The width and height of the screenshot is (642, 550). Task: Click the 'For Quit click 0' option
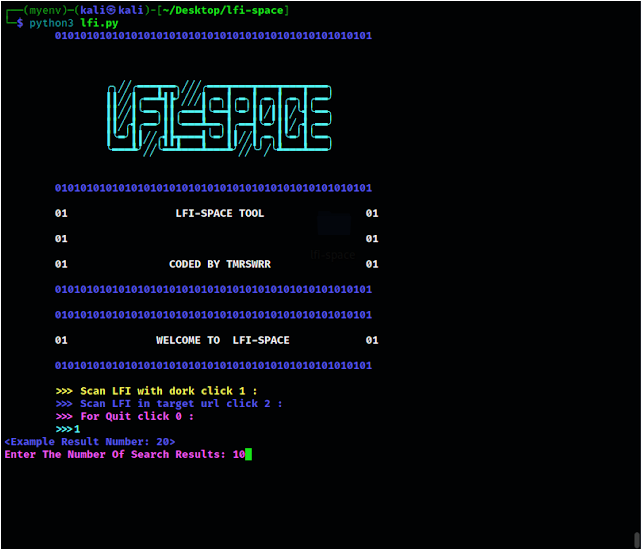[x=124, y=416]
